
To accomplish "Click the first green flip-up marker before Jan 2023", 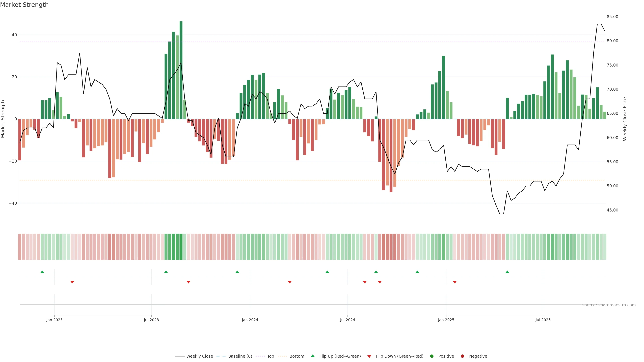I will [x=42, y=272].
